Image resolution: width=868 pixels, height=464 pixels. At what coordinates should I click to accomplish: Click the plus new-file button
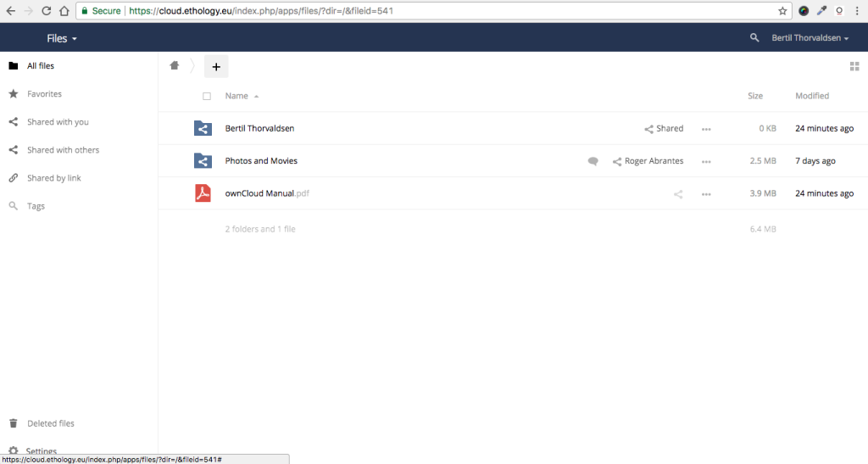point(216,66)
